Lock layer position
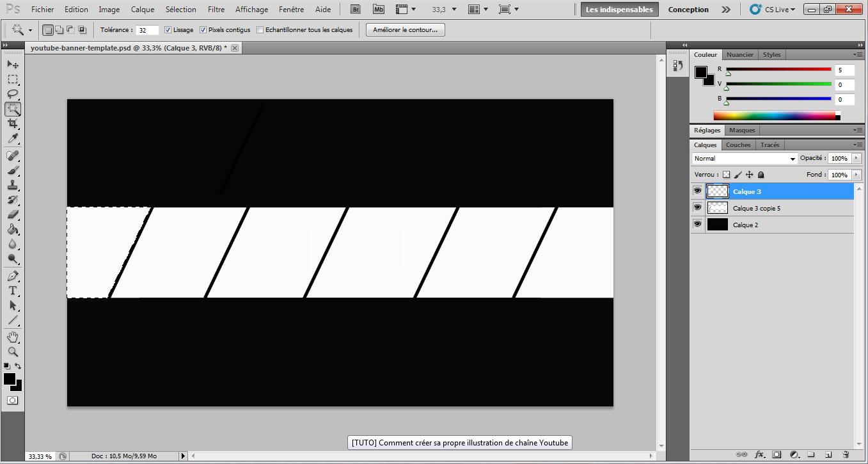Viewport: 868px width, 464px height. [x=749, y=175]
